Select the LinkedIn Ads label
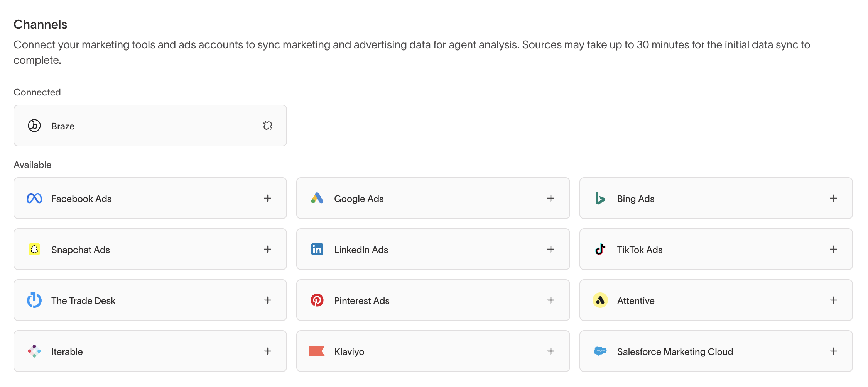Viewport: 868px width, 387px height. point(361,250)
